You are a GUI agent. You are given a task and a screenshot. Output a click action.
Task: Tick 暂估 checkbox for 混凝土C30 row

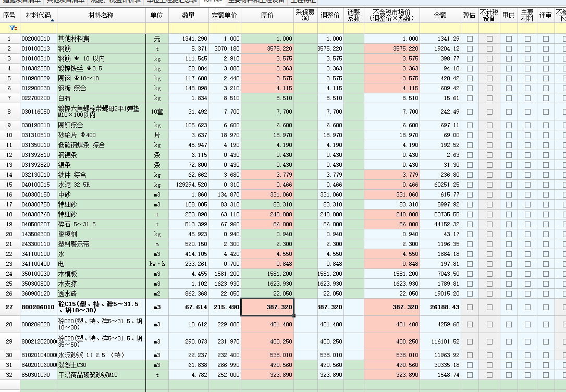pos(470,365)
